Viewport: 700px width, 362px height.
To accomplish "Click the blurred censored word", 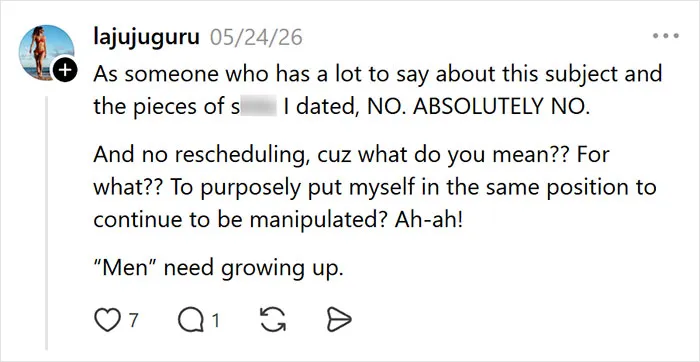I will pyautogui.click(x=258, y=108).
